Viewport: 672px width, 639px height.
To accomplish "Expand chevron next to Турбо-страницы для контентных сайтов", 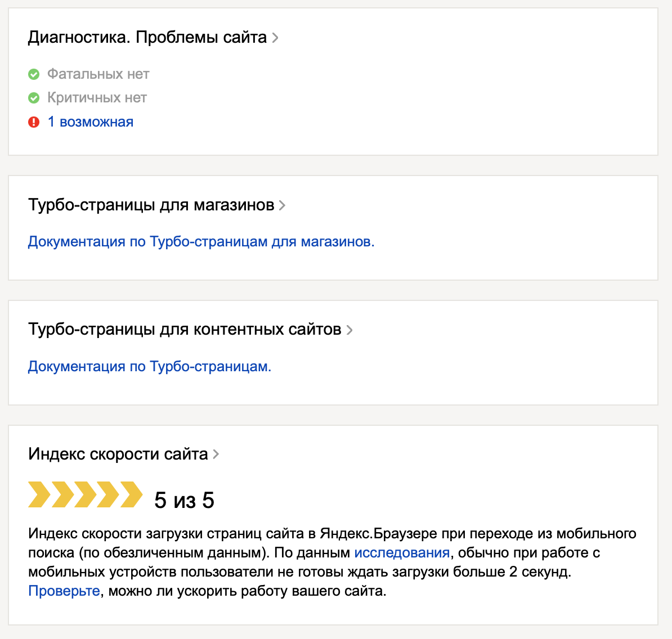I will pos(350,330).
